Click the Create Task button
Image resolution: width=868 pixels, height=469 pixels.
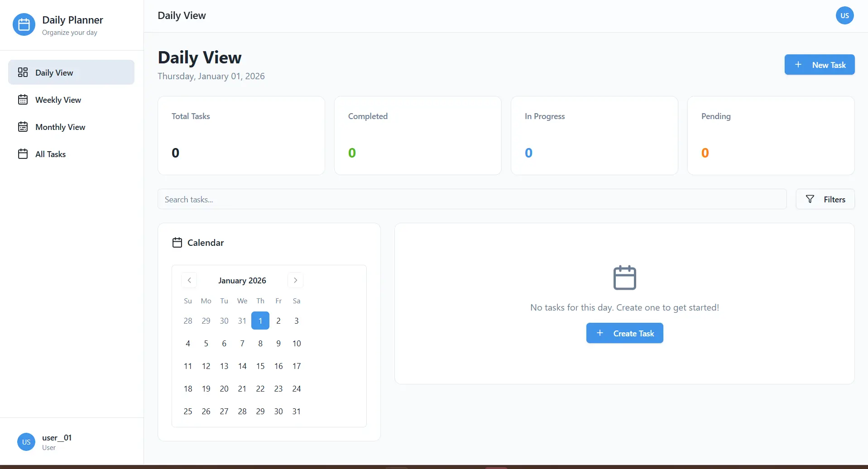pyautogui.click(x=624, y=333)
